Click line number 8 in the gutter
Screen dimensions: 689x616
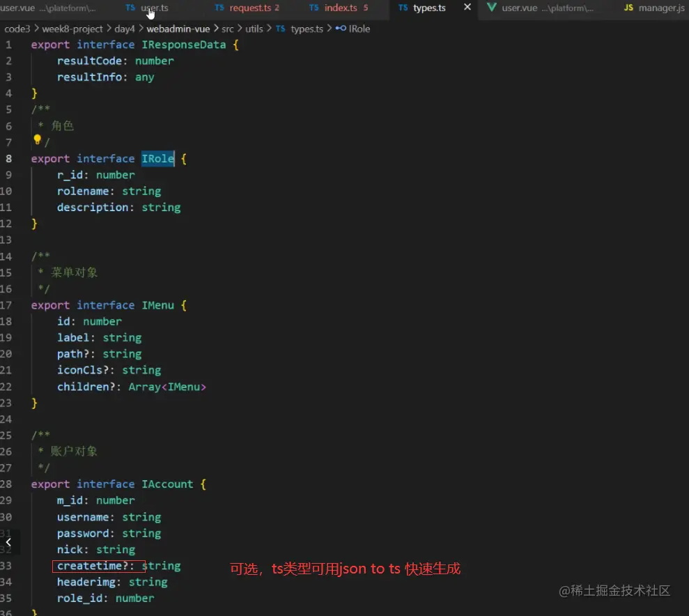(x=9, y=159)
